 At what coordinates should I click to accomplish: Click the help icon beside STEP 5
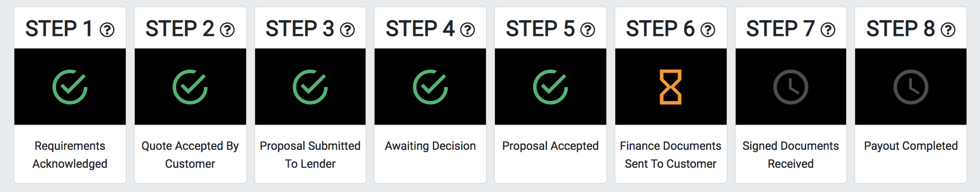587,30
